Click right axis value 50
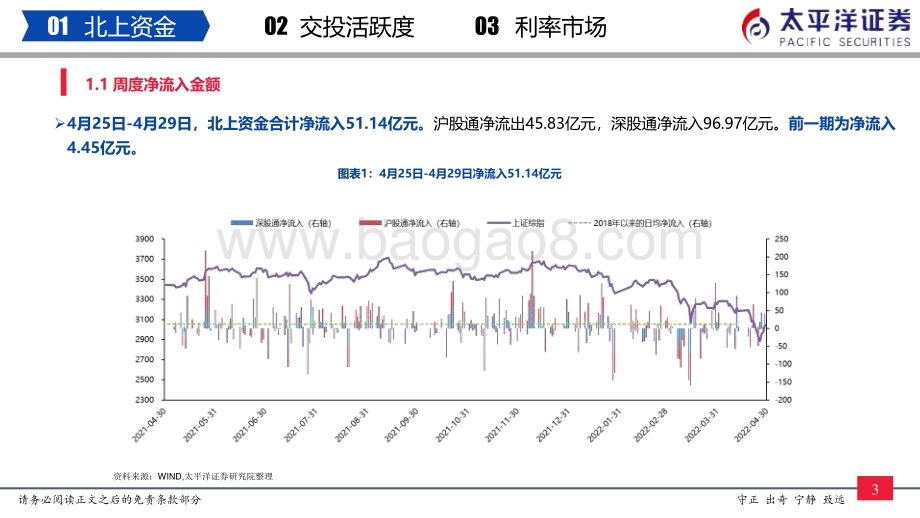The height and width of the screenshot is (518, 920). coord(779,310)
